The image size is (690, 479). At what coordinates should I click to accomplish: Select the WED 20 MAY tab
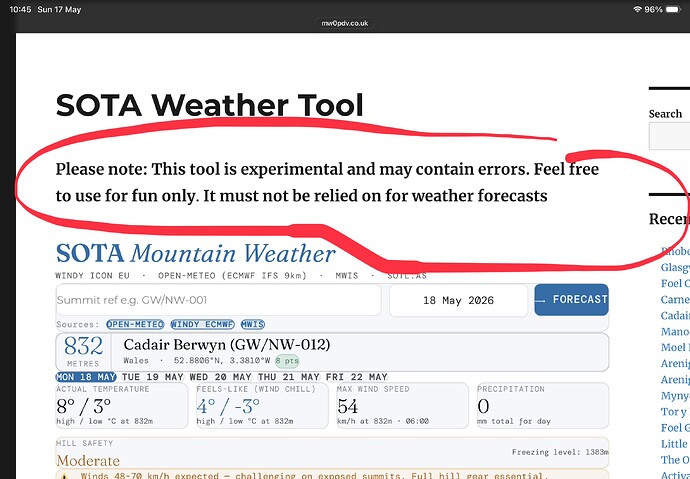[x=220, y=377]
